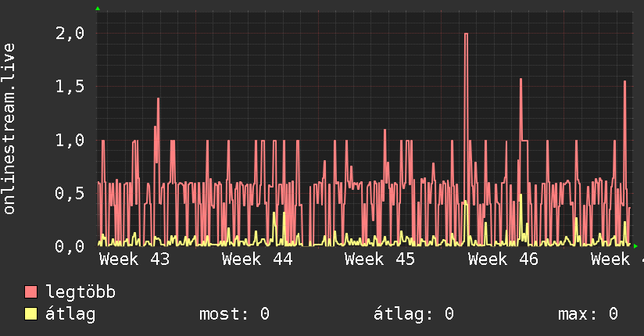Click the 1,0 y-axis label

tap(70, 140)
